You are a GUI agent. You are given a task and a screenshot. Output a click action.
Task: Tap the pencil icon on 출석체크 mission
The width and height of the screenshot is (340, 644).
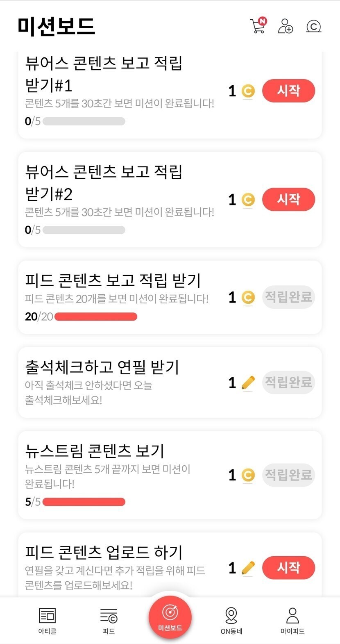click(248, 383)
